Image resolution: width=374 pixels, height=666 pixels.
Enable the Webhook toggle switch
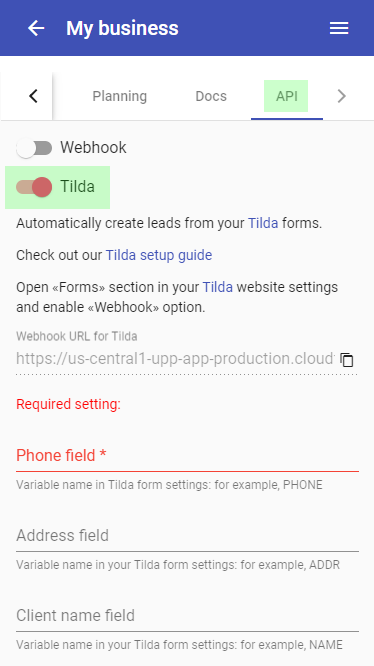pyautogui.click(x=34, y=148)
